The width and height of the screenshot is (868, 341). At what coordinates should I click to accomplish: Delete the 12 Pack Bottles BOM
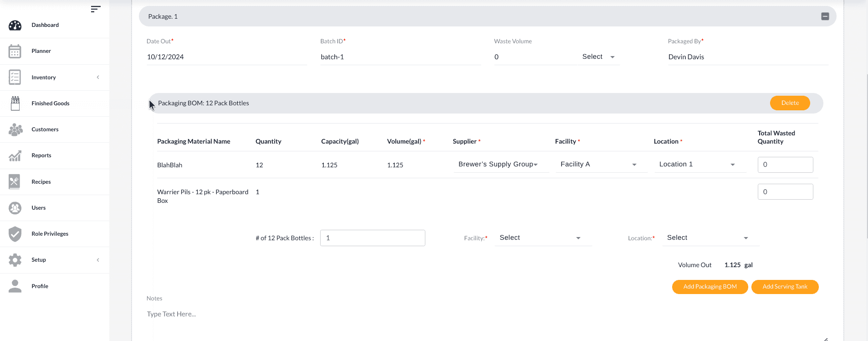[x=790, y=103]
